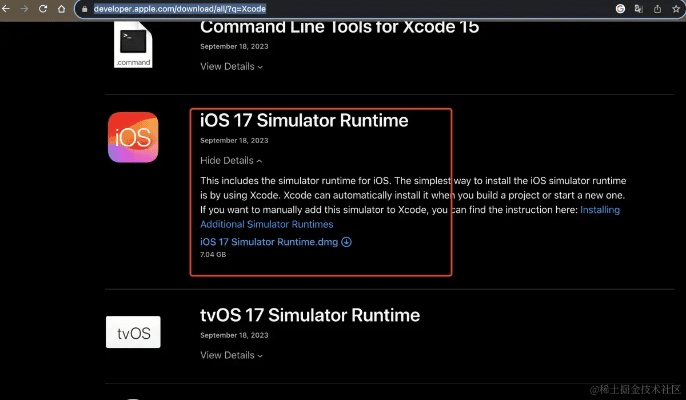Click the tvOS 17 Simulator Runtime heading
This screenshot has height=400, width=686.
click(309, 315)
